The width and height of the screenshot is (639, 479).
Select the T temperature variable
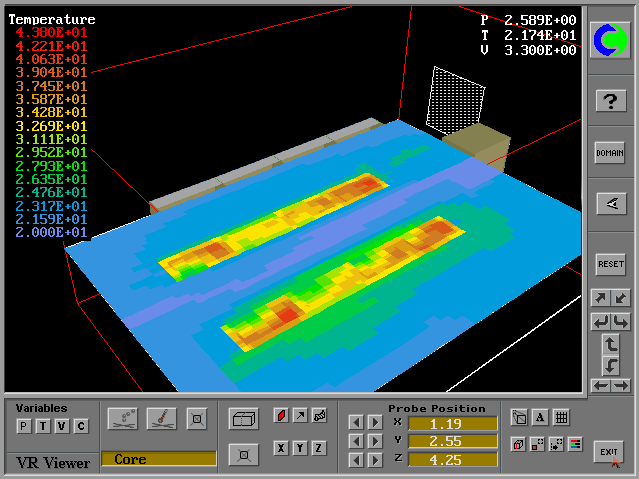(x=43, y=427)
